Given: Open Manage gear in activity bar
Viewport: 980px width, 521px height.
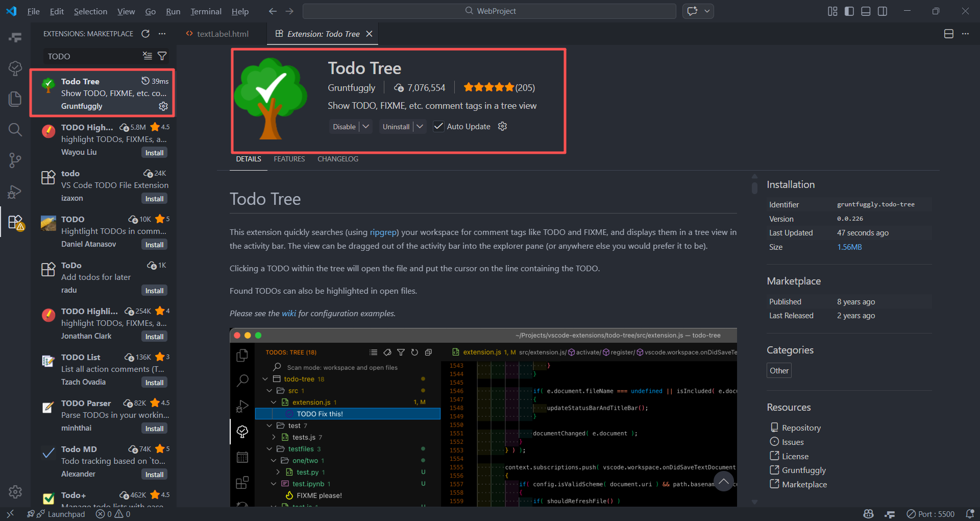Looking at the screenshot, I should tap(15, 491).
